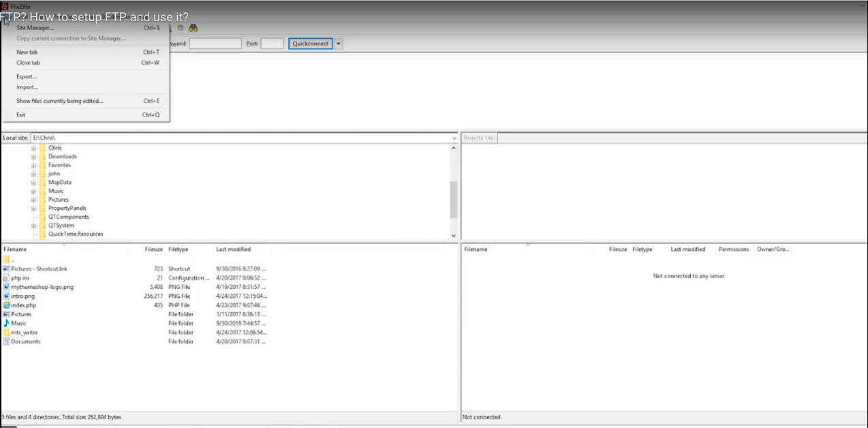Click the local tree scrollbar down arrow
Image resolution: width=868 pixels, height=428 pixels.
454,236
